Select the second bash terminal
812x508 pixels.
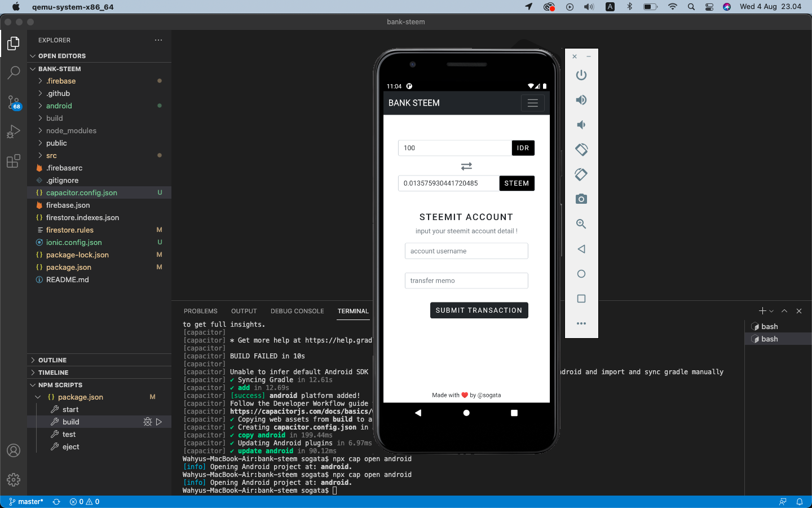point(778,339)
